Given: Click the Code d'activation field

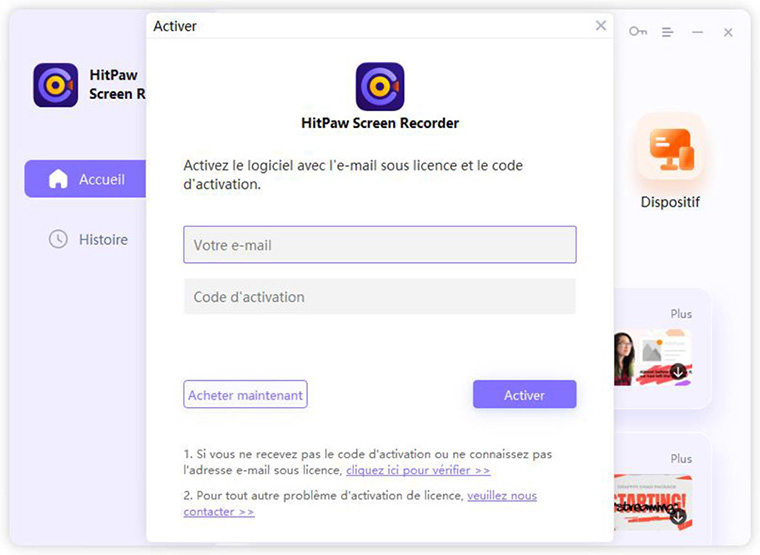Looking at the screenshot, I should [380, 297].
